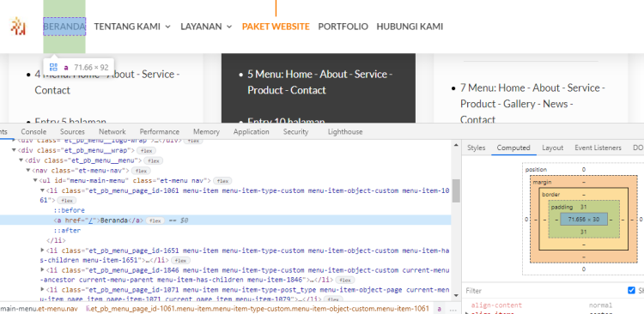
Task: Open the Security tab
Action: pyautogui.click(x=295, y=132)
